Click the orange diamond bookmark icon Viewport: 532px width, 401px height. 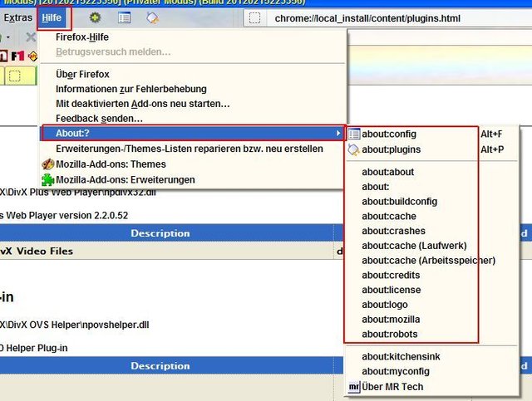click(x=33, y=56)
